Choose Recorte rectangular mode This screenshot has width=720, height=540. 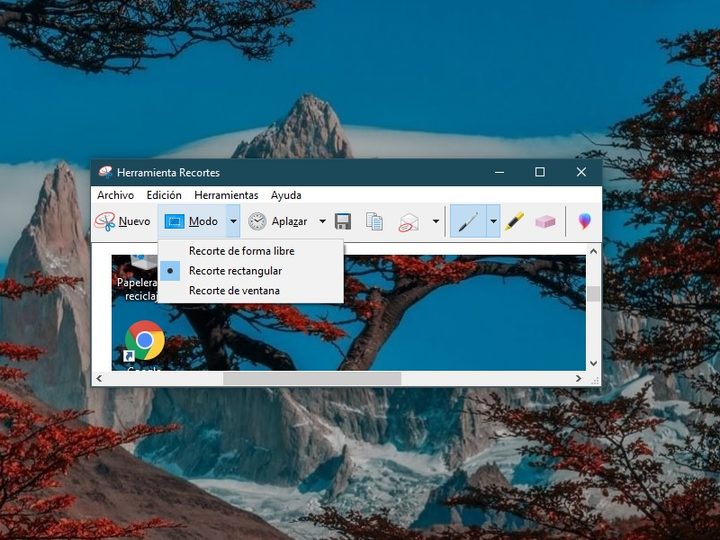coord(235,271)
